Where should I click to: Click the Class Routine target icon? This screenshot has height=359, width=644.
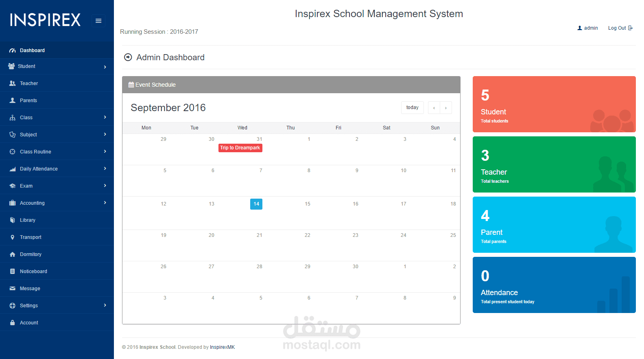click(13, 152)
